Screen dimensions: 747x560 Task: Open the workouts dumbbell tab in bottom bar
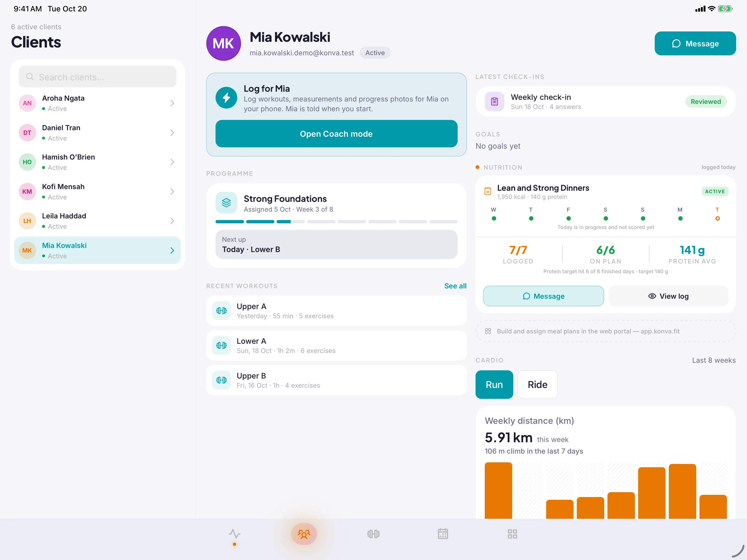[x=373, y=534]
